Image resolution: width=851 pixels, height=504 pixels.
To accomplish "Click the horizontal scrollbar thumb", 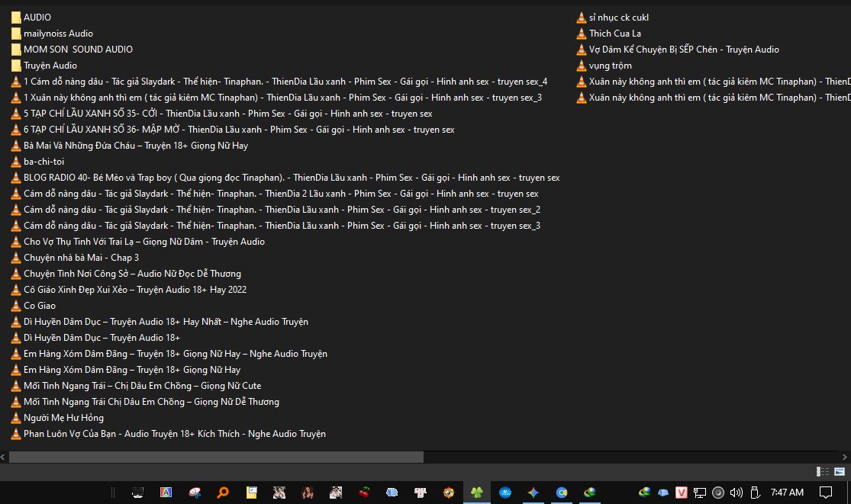I will coord(216,457).
